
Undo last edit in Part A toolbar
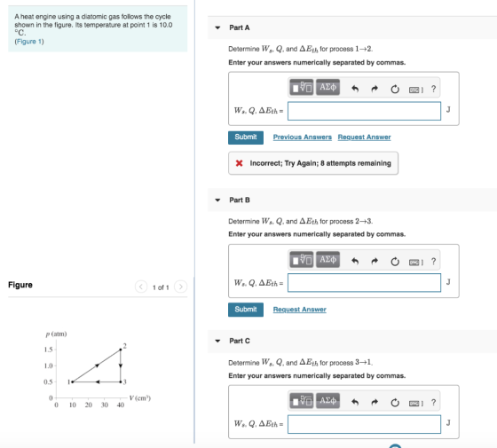355,89
